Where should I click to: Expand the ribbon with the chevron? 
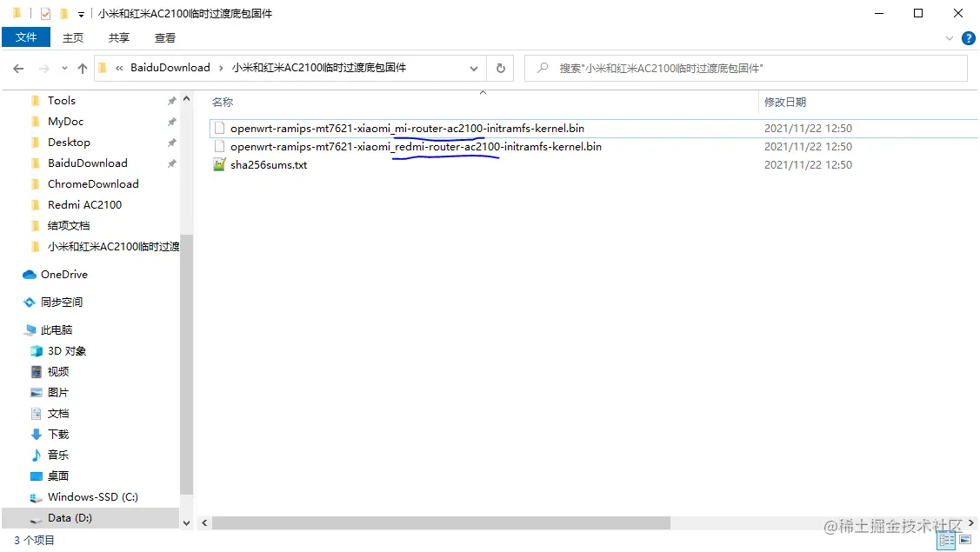(x=950, y=38)
